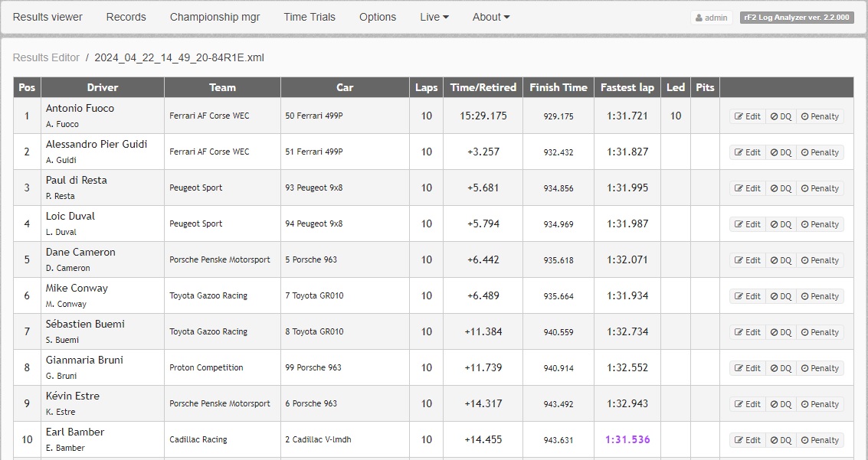Add penalty for Dane Cameron
This screenshot has height=460, width=868.
[x=820, y=260]
